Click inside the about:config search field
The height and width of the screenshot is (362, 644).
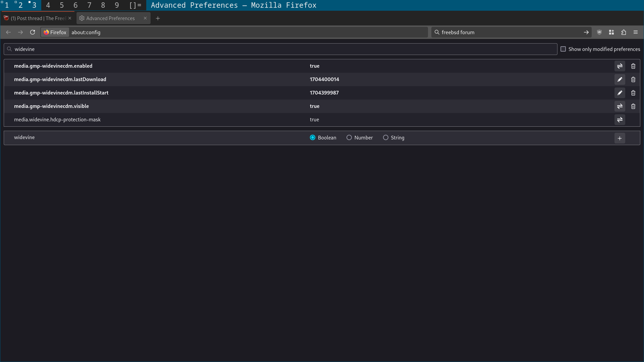[x=134, y=49]
